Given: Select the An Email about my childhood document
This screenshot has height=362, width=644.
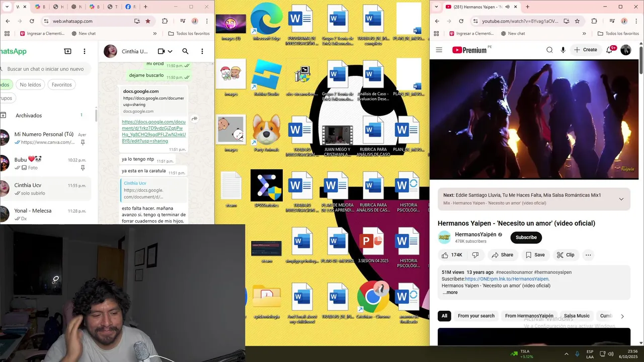Looking at the screenshot, I should point(302,303).
